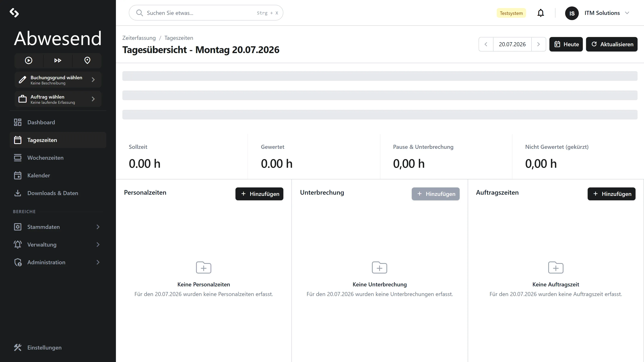Open ITM Solutions account dropdown arrow

tap(627, 13)
